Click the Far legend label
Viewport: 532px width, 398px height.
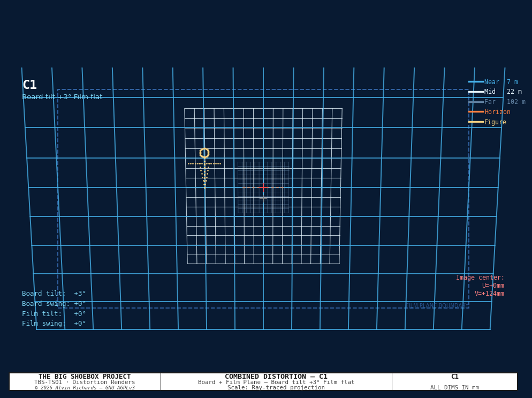pos(490,102)
